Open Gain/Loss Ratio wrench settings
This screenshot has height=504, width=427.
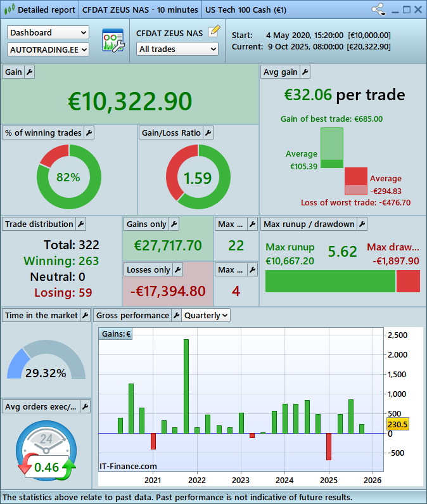[x=208, y=132]
